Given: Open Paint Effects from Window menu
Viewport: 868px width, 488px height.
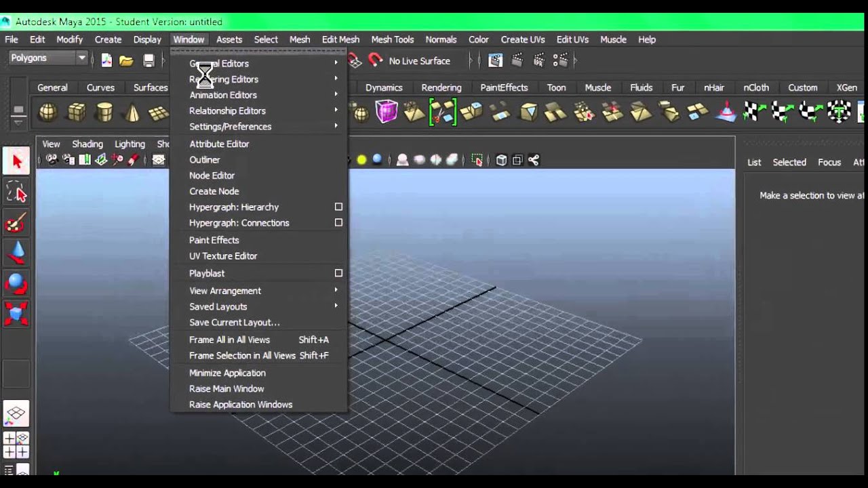Looking at the screenshot, I should pos(258,240).
